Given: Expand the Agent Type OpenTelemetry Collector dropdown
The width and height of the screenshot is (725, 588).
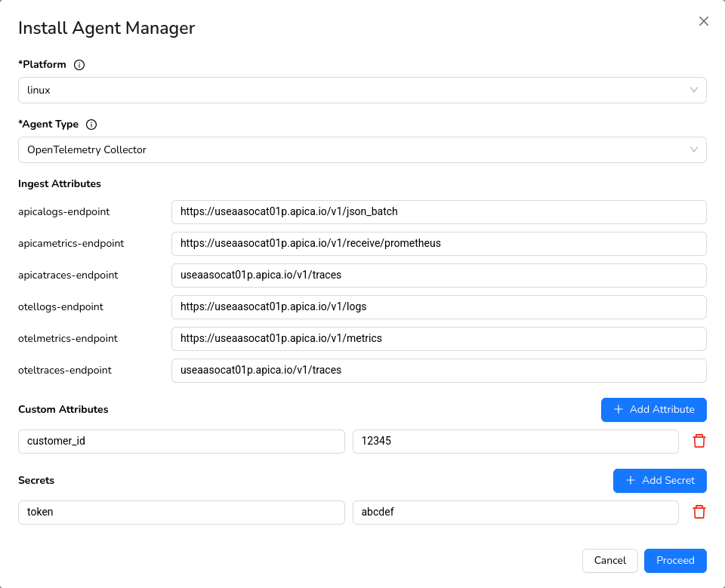Looking at the screenshot, I should (362, 149).
